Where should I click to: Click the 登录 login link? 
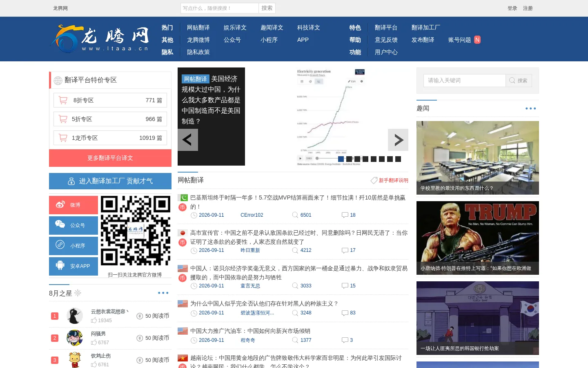click(512, 8)
